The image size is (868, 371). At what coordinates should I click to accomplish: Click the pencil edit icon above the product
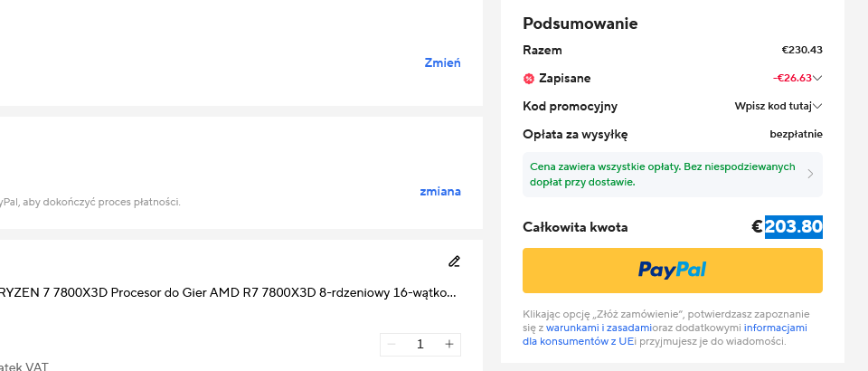click(454, 262)
